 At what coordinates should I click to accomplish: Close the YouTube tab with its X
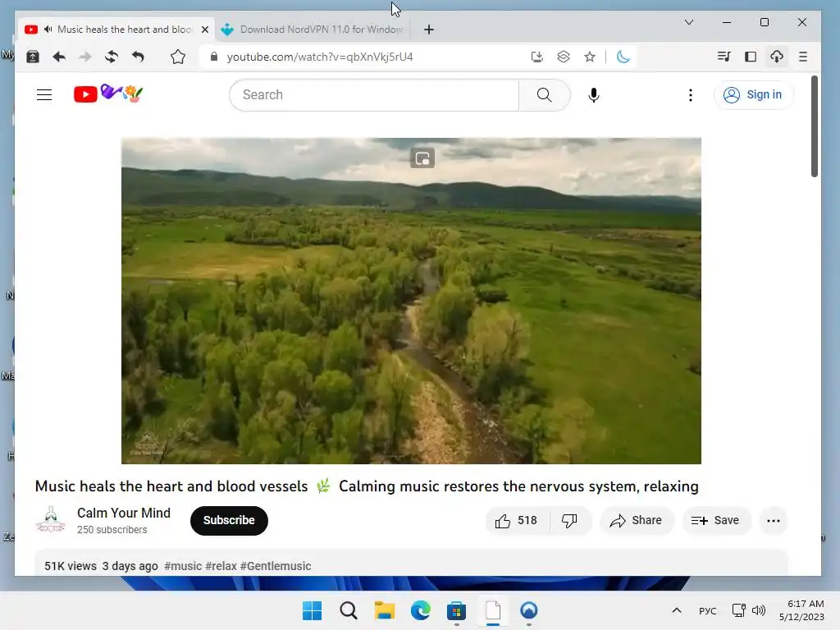pyautogui.click(x=204, y=30)
